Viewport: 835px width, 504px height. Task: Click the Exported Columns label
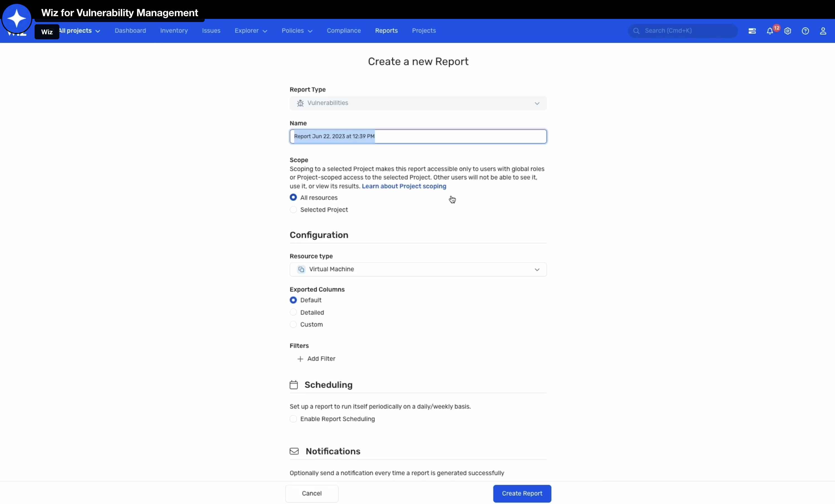coord(317,290)
